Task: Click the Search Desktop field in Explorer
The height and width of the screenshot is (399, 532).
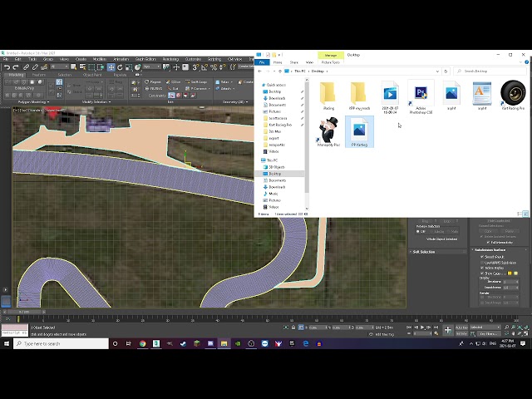Action: [x=490, y=71]
